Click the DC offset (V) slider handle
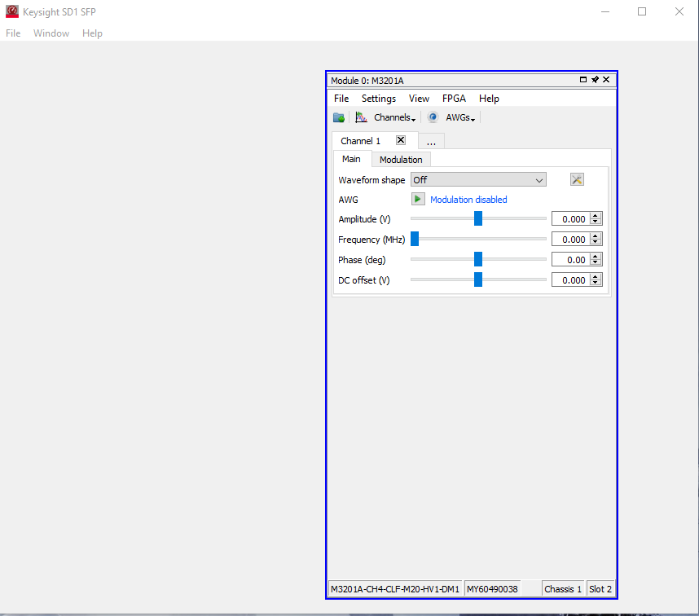This screenshot has height=616, width=699. [x=478, y=279]
